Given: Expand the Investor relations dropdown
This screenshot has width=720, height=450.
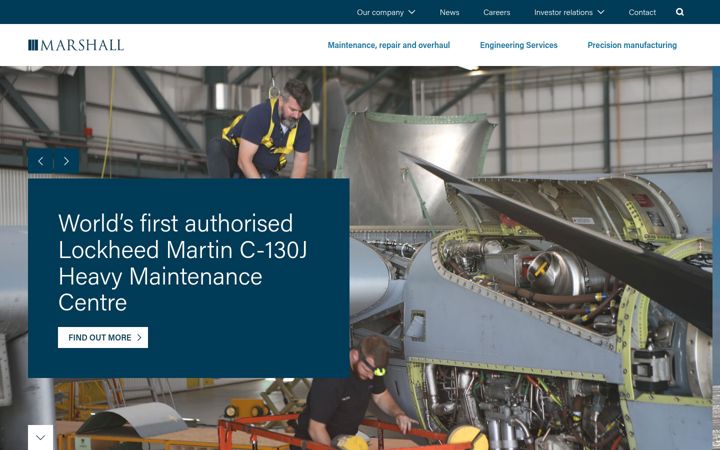Looking at the screenshot, I should (569, 12).
